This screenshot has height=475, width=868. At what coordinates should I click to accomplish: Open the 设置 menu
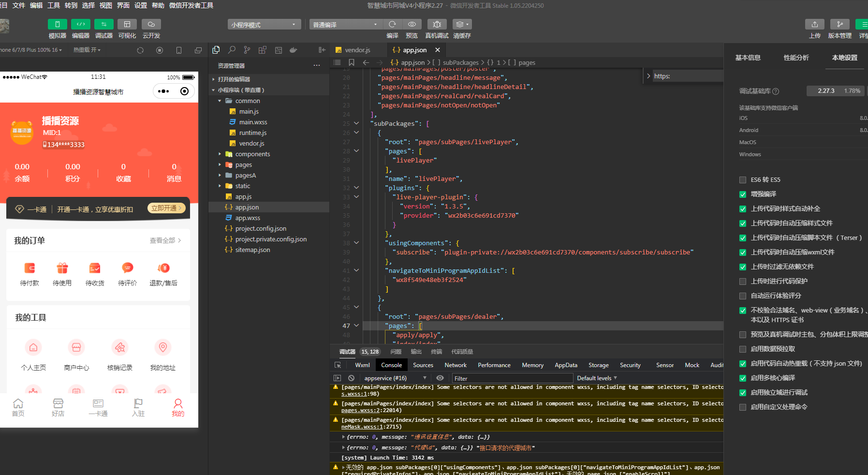[141, 5]
